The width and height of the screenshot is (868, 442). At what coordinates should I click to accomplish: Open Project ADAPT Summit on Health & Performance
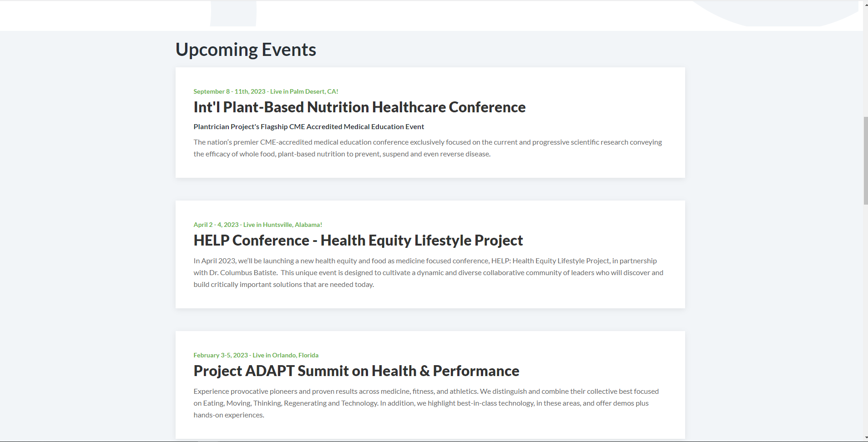tap(356, 371)
